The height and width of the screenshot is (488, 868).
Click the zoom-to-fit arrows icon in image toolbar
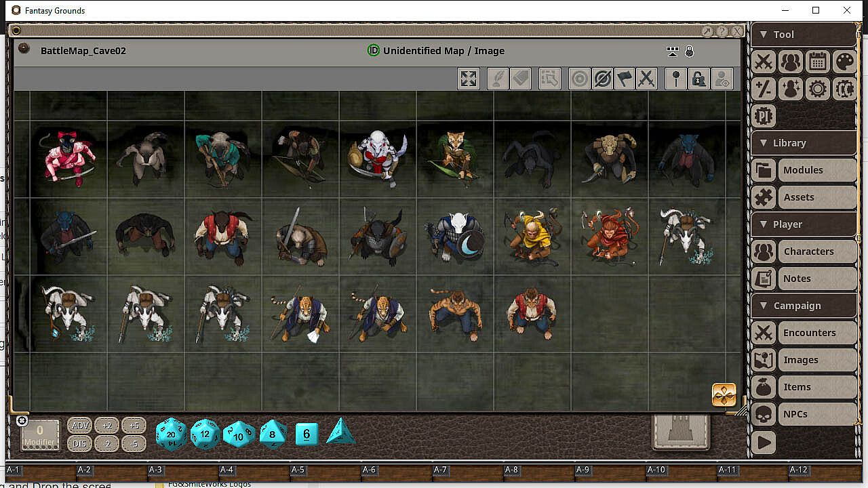[x=469, y=79]
